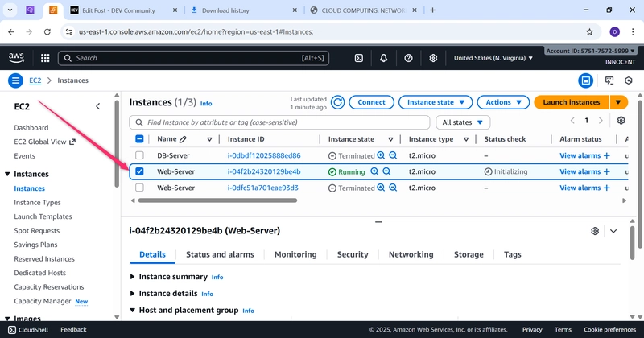Click the Connect button
This screenshot has width=644, height=338.
click(x=371, y=102)
